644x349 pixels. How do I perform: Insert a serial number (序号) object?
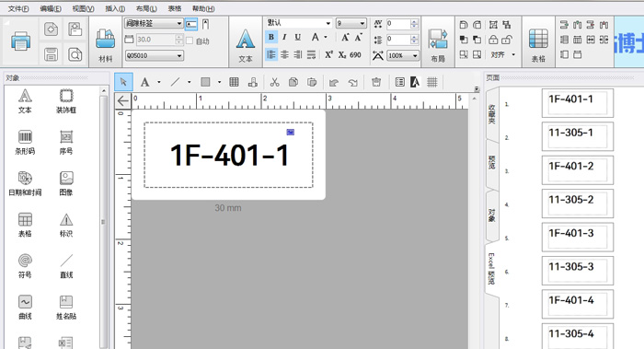pyautogui.click(x=66, y=142)
